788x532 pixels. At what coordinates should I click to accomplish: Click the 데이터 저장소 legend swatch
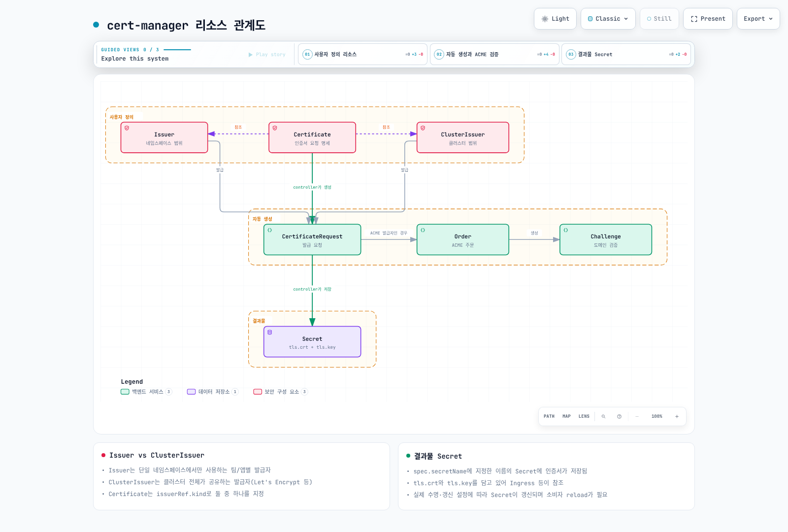coord(192,392)
